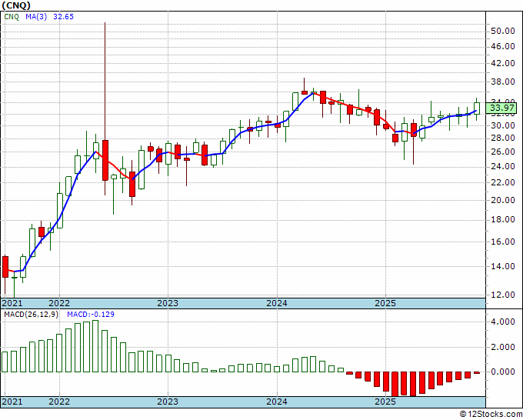Click 2025 on the MACD panel time axis
This screenshot has height=420, width=523.
coord(385,402)
